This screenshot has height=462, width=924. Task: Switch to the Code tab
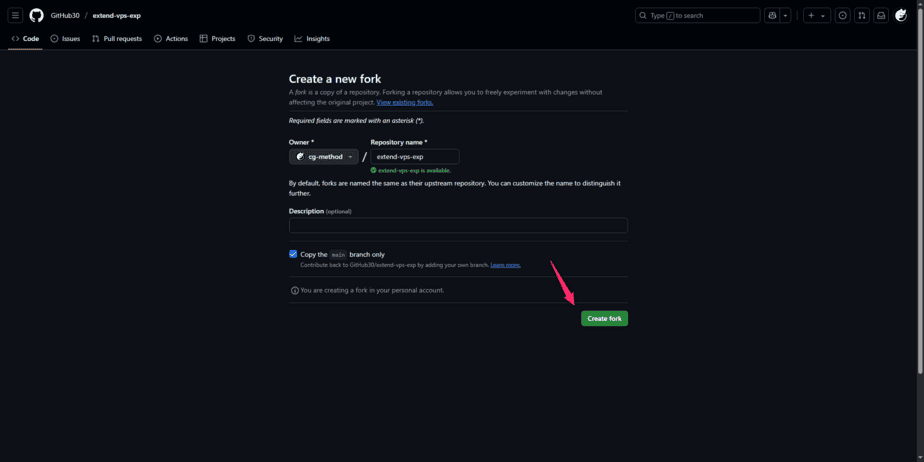[25, 39]
